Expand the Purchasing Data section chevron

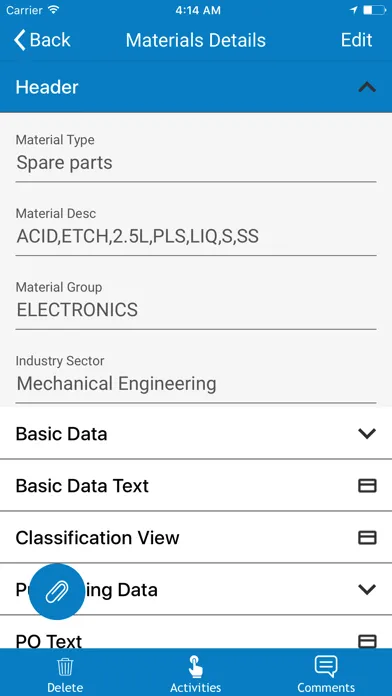point(367,589)
